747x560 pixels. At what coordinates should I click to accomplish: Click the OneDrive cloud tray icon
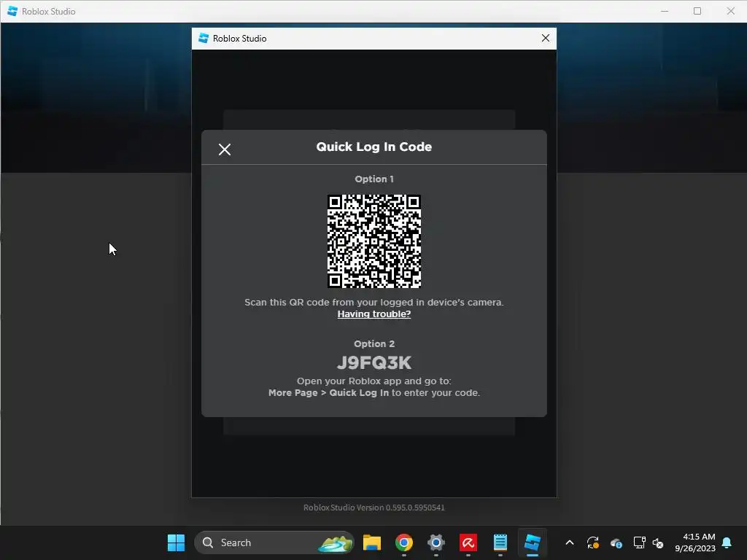pos(616,542)
